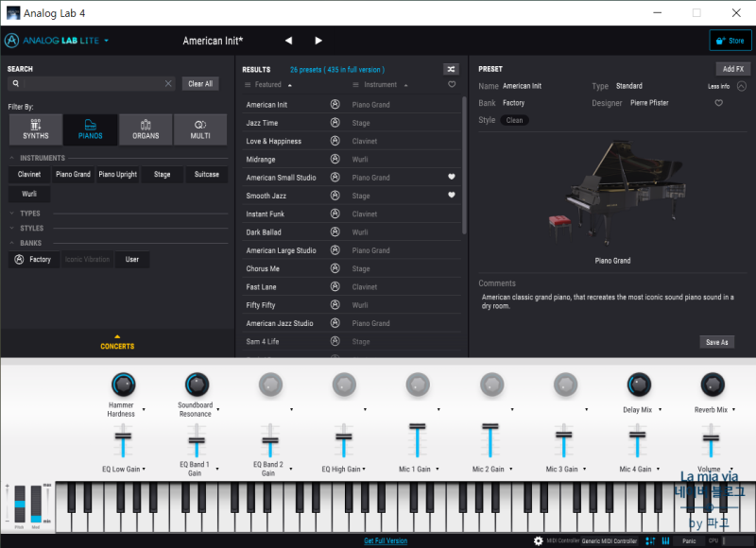Favorite the current preset heart in Preset panel
756x548 pixels.
tap(718, 103)
